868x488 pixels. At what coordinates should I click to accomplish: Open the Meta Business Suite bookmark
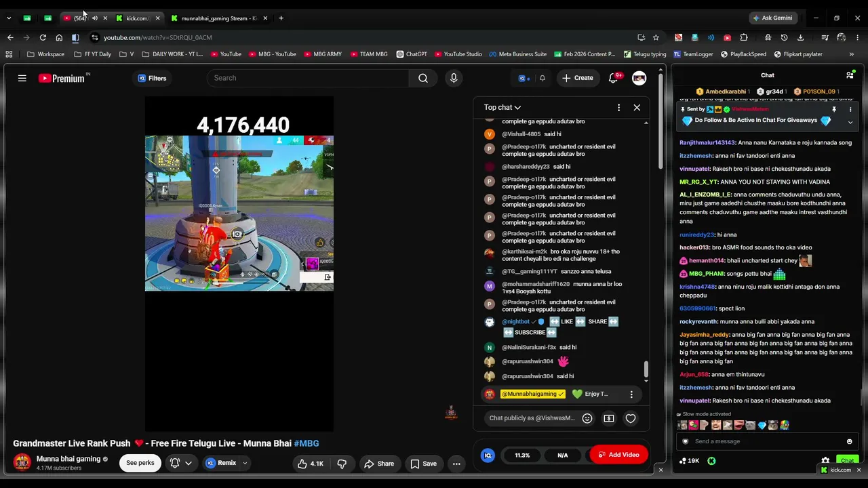[517, 54]
